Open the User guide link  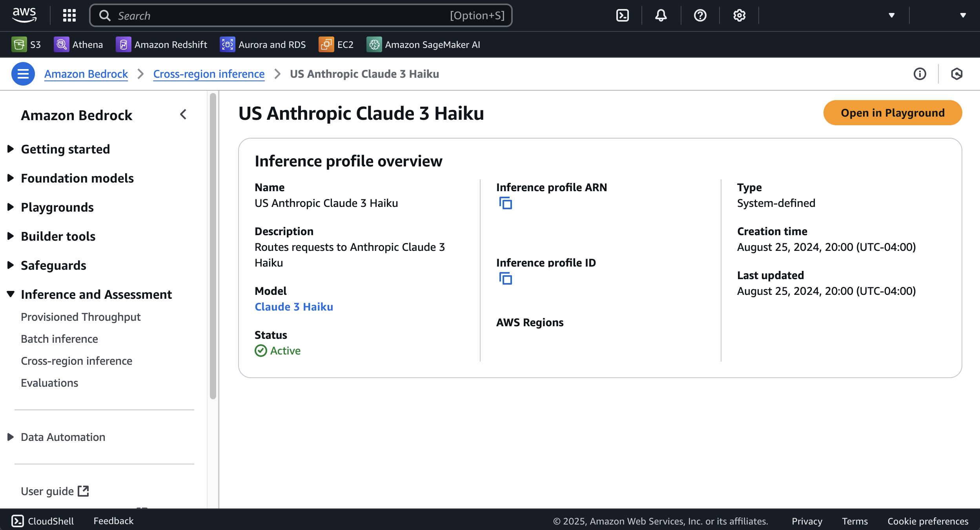47,491
